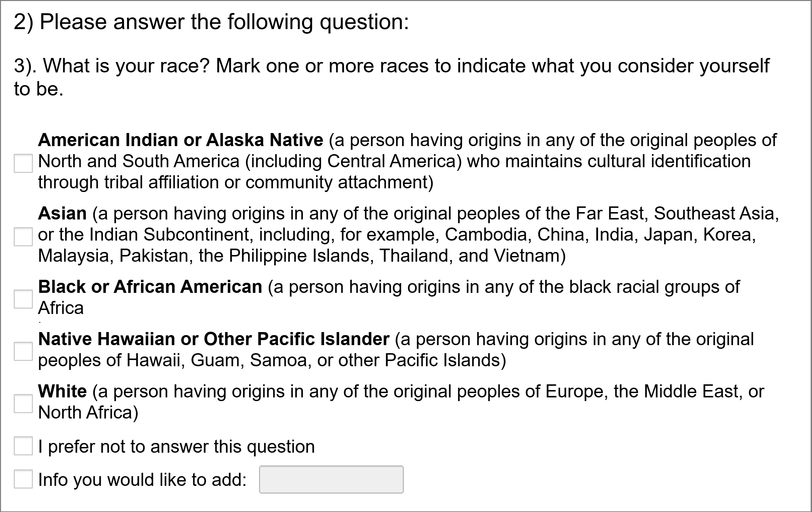Enable the White race checkbox
The width and height of the screenshot is (812, 512).
click(x=23, y=403)
